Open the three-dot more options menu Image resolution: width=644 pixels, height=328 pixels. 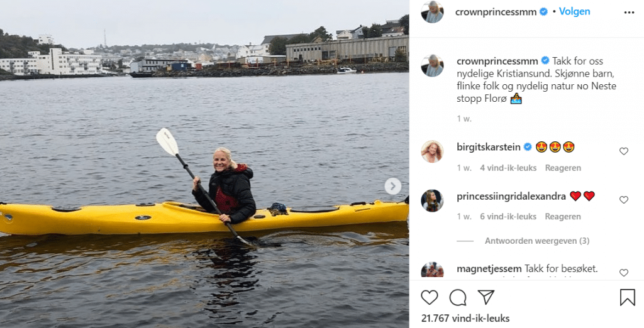pos(629,13)
